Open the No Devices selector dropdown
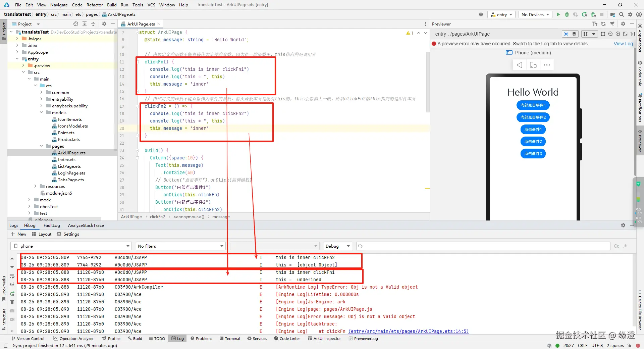The width and height of the screenshot is (644, 349). pyautogui.click(x=535, y=14)
